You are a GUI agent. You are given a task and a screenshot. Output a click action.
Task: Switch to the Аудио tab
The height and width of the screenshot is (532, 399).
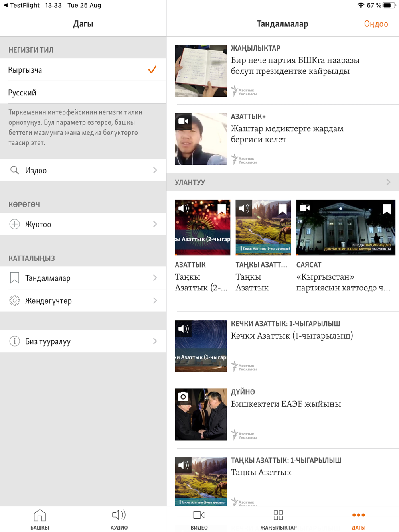coord(119,520)
